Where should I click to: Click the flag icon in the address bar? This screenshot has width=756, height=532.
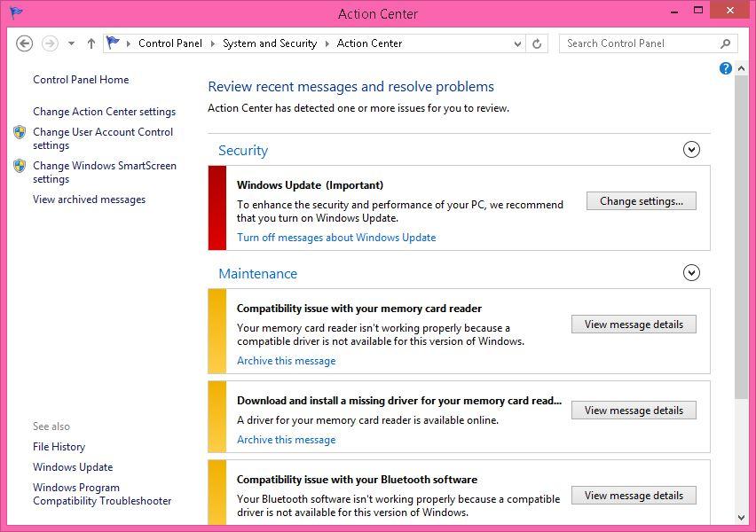[113, 43]
